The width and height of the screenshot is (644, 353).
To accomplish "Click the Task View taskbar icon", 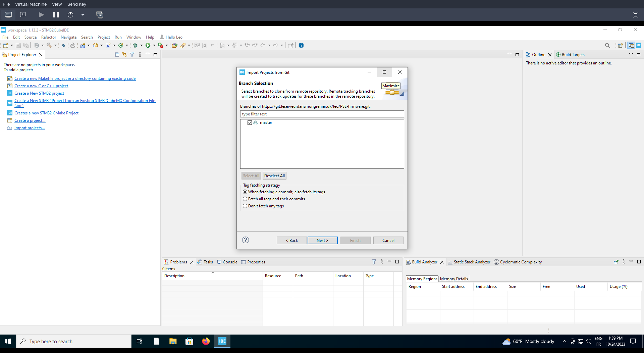I will pyautogui.click(x=140, y=341).
